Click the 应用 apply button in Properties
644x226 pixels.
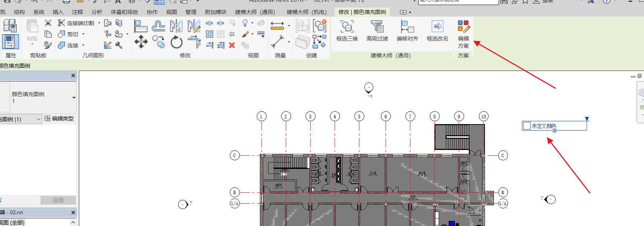[x=58, y=200]
